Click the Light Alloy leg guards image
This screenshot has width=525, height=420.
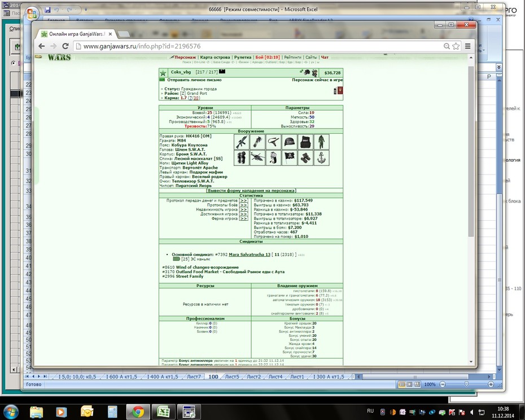pos(242,158)
